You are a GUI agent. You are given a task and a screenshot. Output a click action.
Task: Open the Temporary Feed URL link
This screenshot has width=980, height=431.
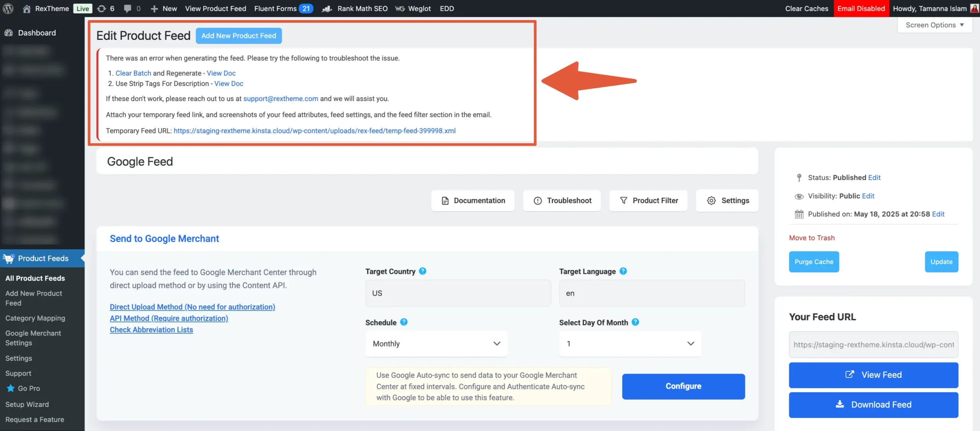pos(315,131)
